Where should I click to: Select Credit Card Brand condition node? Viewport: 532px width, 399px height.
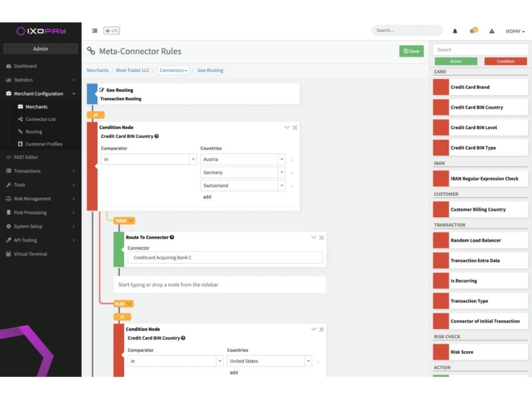[x=481, y=87]
